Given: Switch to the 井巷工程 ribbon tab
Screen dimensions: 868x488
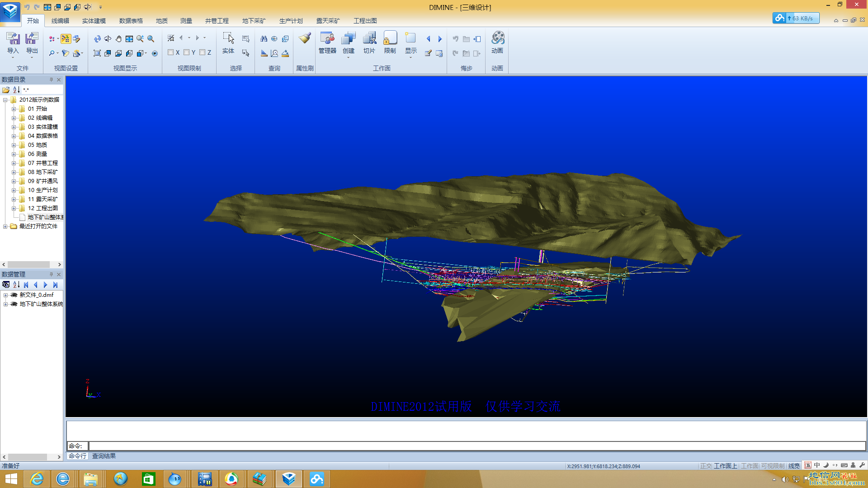Looking at the screenshot, I should [217, 21].
